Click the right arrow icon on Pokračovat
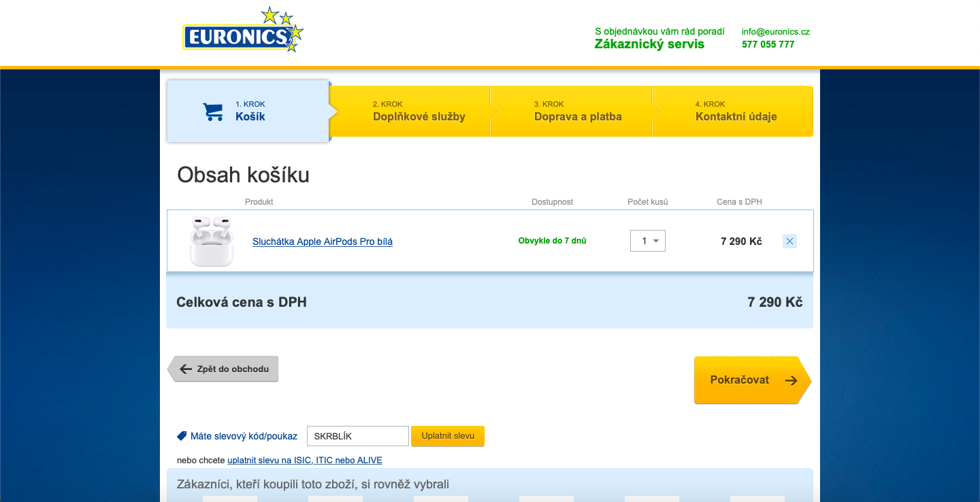Screen dimensions: 980x502 coord(791,380)
